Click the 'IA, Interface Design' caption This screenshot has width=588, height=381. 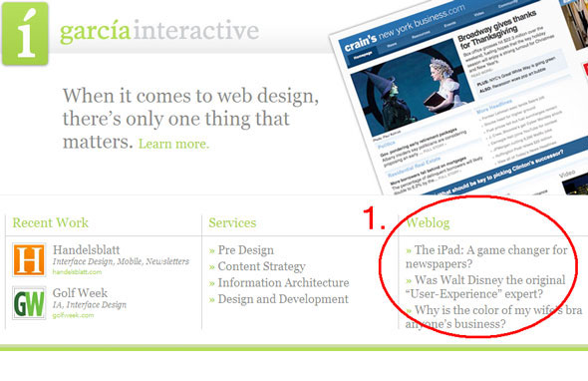(x=90, y=305)
